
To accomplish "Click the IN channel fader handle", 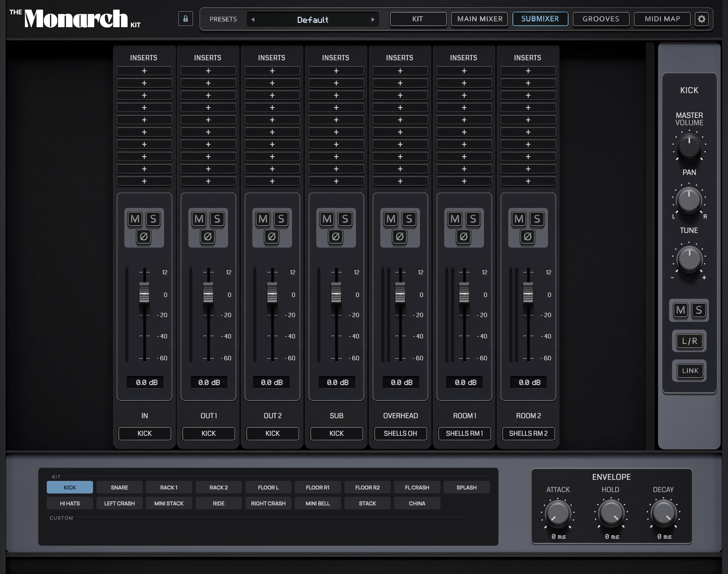I will 144,293.
